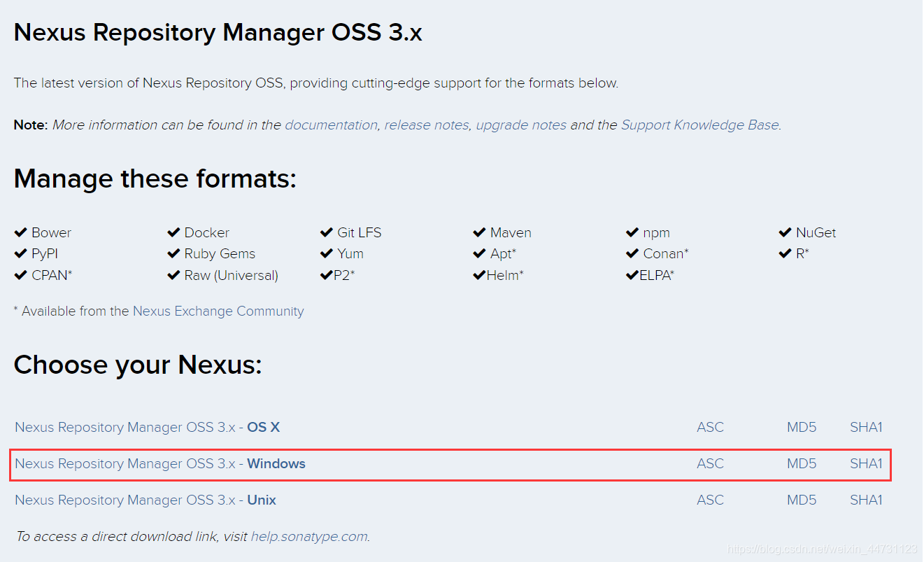Click the checkmark beside R*
924x562 pixels.
pos(785,253)
